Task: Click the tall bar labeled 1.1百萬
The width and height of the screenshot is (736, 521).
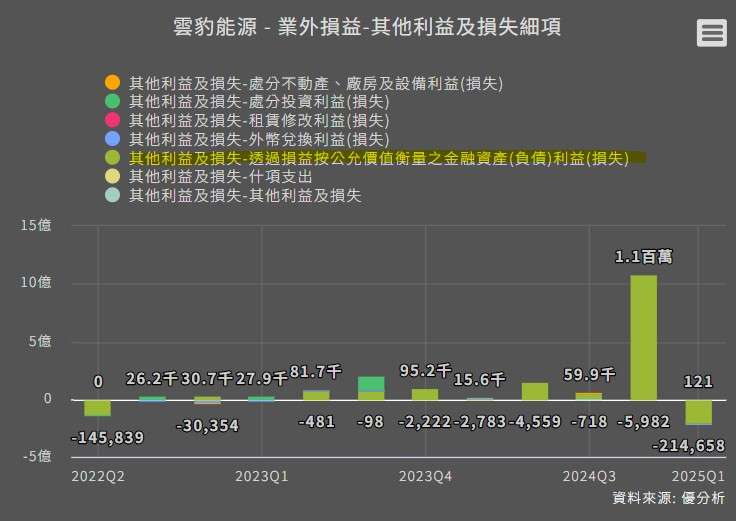Action: coord(644,337)
